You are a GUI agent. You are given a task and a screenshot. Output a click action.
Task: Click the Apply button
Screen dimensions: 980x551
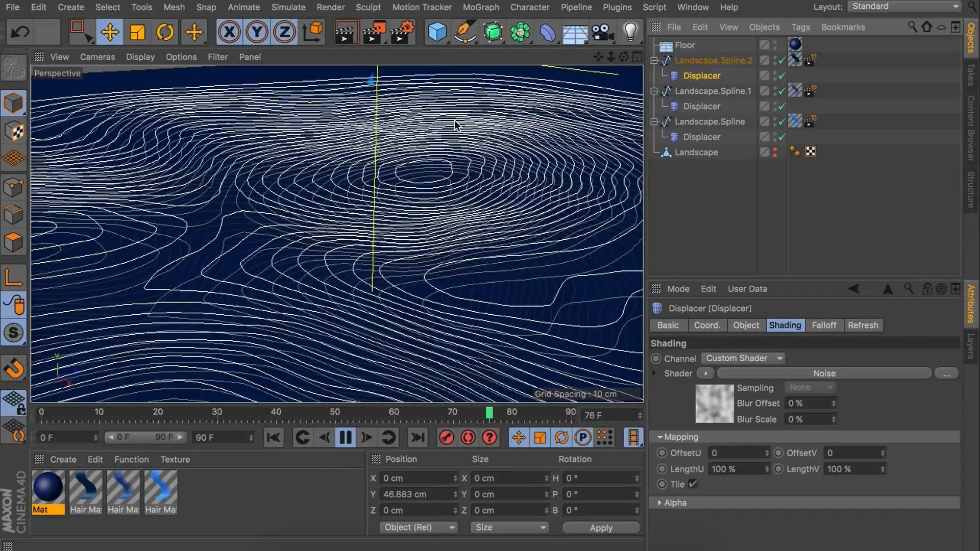[601, 528]
